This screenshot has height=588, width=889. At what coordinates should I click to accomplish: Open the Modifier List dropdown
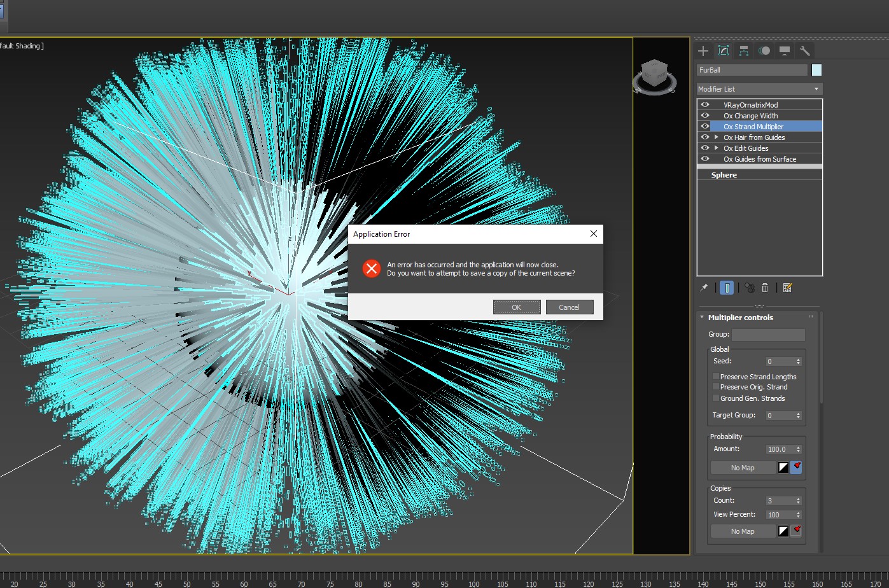[x=759, y=89]
